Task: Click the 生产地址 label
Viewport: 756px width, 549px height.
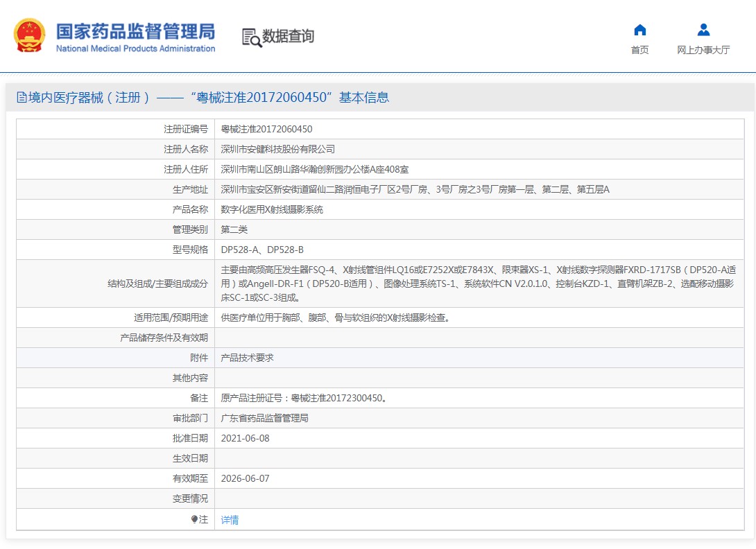Action: click(190, 189)
